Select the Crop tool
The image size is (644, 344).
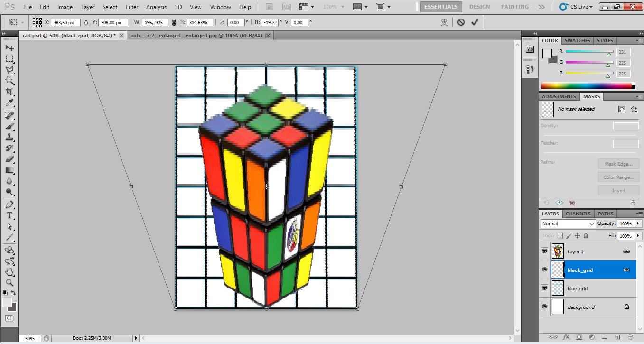pyautogui.click(x=9, y=92)
